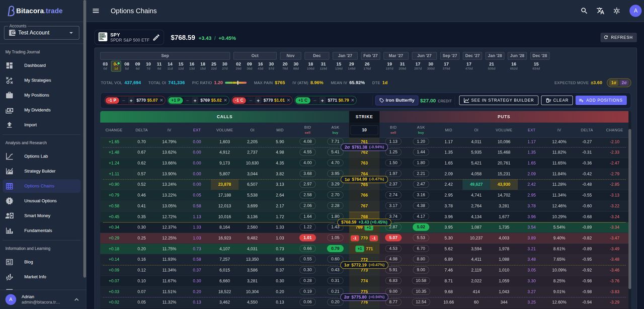Click the Iron Butterfly strategy tag
The height and width of the screenshot is (309, 644).
[396, 100]
